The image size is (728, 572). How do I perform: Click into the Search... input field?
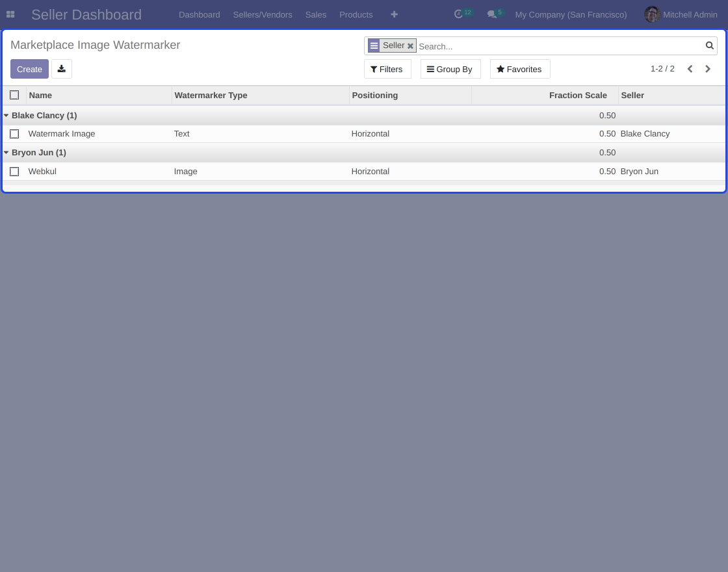pyautogui.click(x=560, y=46)
